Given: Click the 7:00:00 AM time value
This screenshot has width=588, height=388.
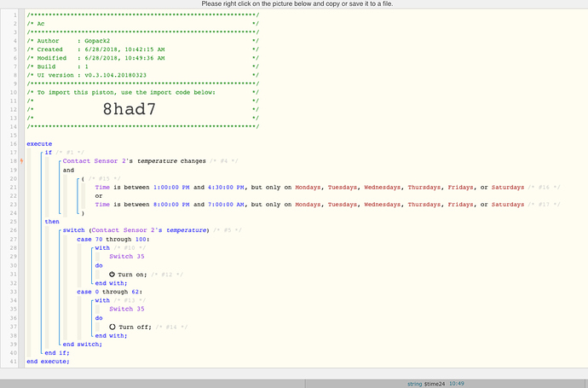Looking at the screenshot, I should pyautogui.click(x=226, y=205).
